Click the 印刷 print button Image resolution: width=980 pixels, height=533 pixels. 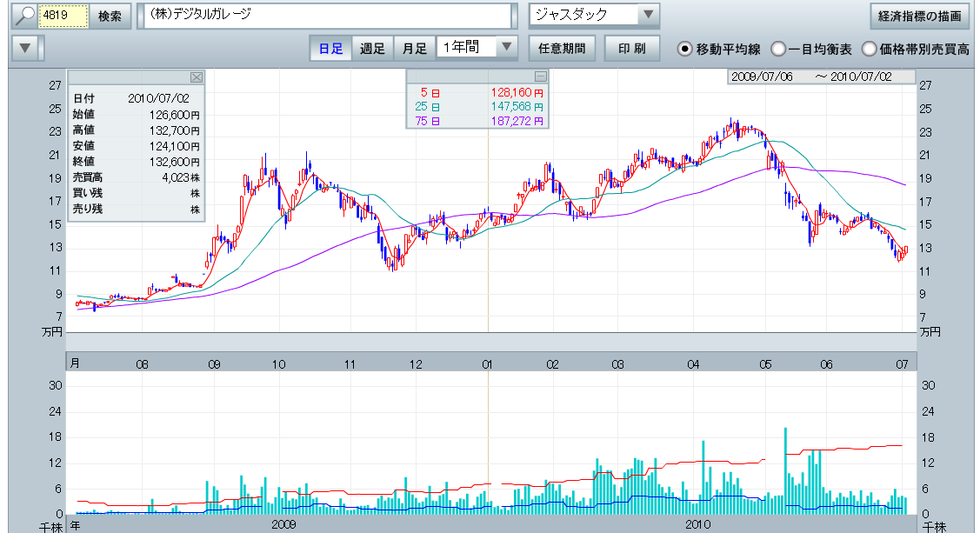tap(632, 49)
